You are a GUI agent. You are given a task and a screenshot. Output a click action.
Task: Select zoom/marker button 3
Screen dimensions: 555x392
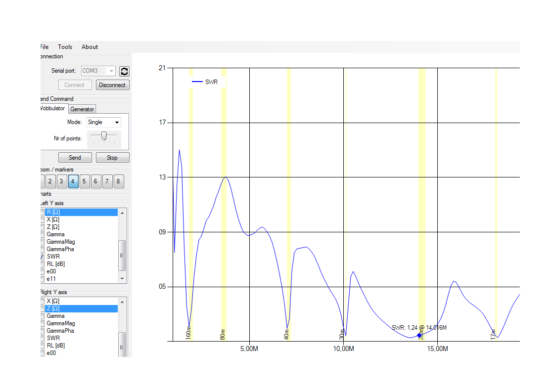(61, 181)
